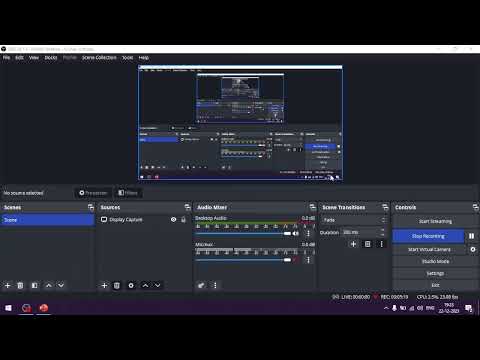
Task: Click Exit button in Controls
Action: point(435,285)
